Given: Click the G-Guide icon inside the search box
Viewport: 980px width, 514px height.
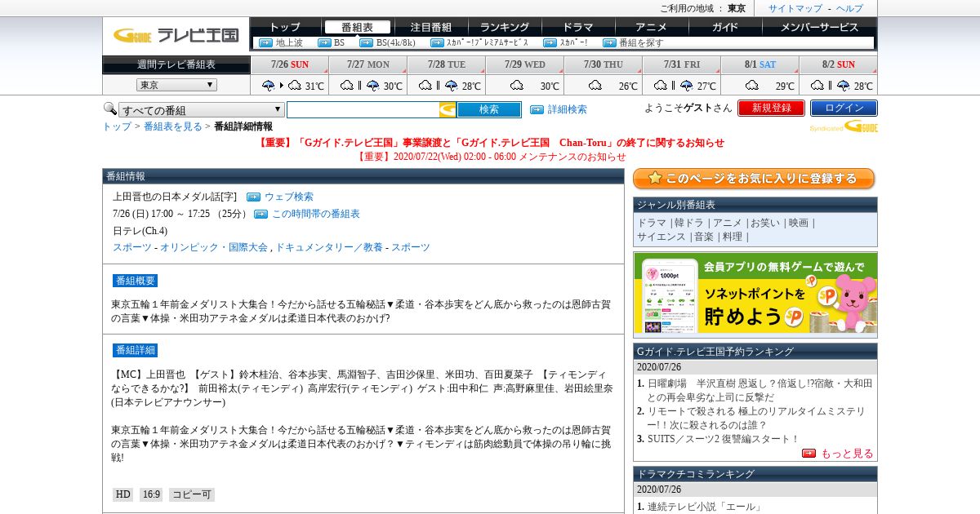Looking at the screenshot, I should coord(448,109).
